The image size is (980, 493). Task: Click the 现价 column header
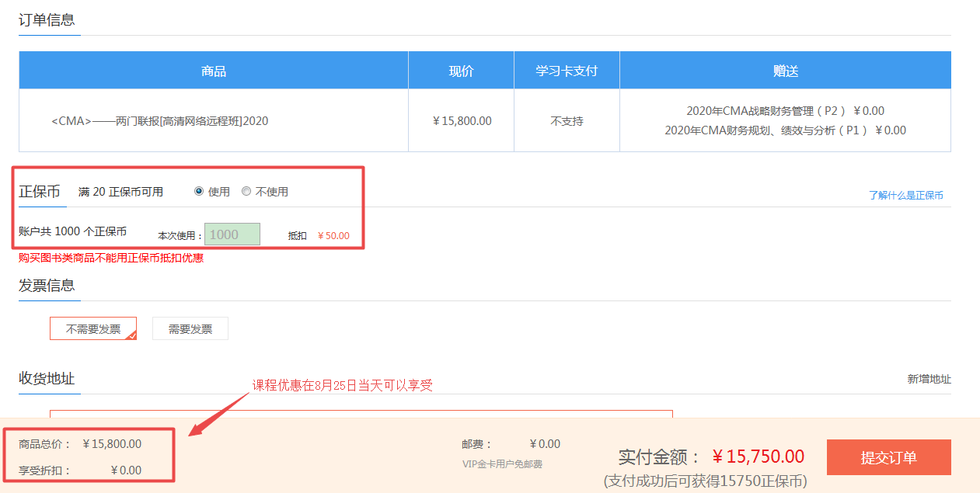pos(461,71)
